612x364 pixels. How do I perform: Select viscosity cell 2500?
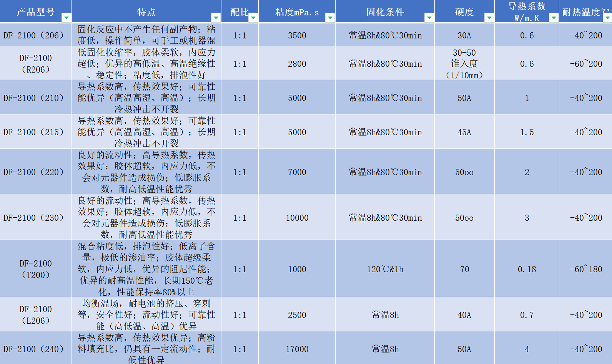pyautogui.click(x=297, y=314)
